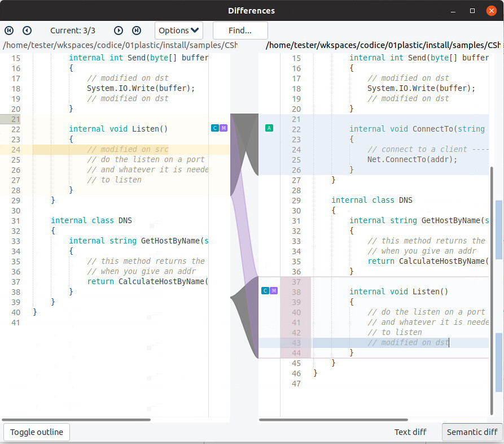Viewport: 504px width, 444px height.
Task: Open the Options dropdown
Action: [178, 31]
